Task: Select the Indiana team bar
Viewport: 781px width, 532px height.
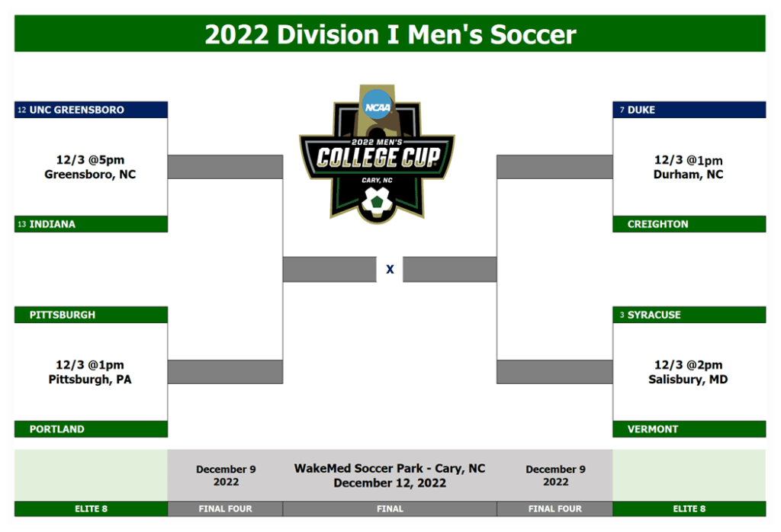Action: tap(92, 224)
